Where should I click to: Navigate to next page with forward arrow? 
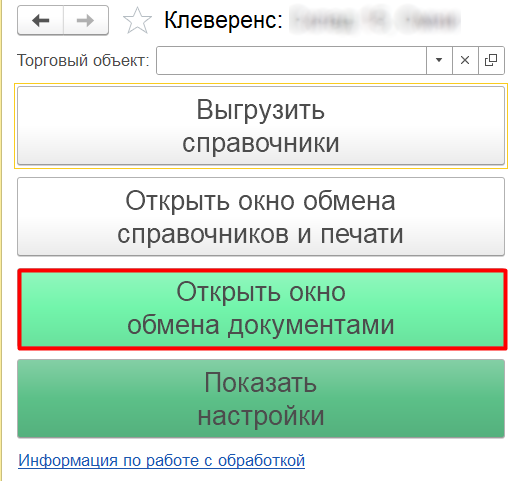click(86, 20)
